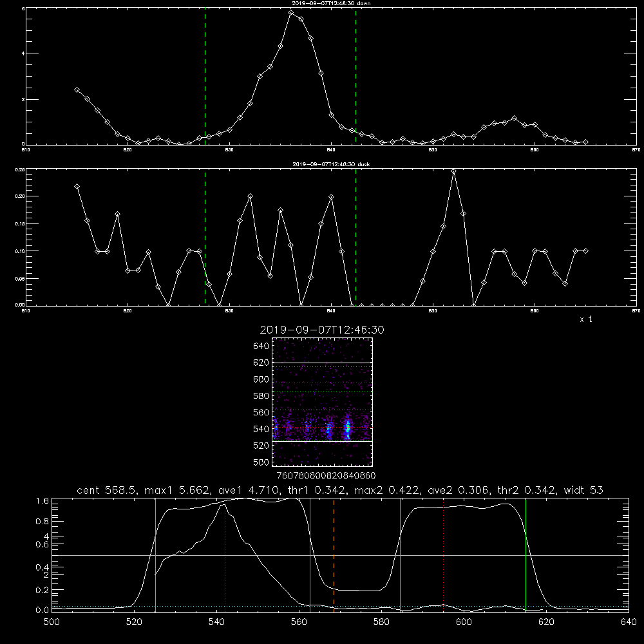Click the '600' y-axis label beside the spectrogram
This screenshot has width=644, height=644.
pos(261,379)
